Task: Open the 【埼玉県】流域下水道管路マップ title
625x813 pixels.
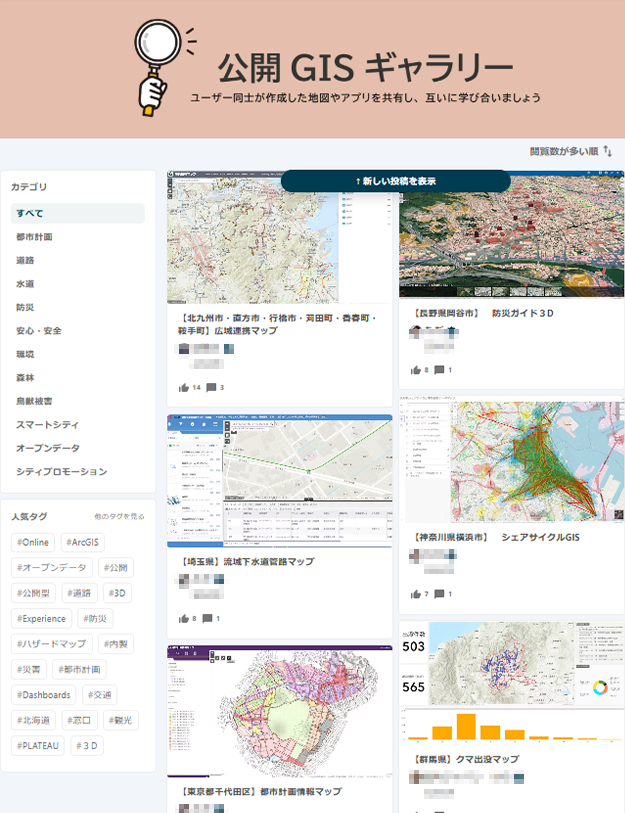Action: [x=246, y=562]
